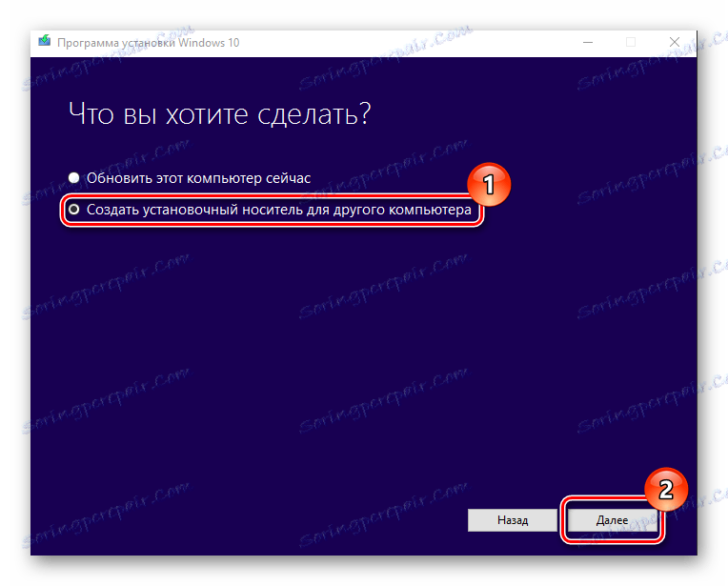Minimize the Windows 10 setup window
This screenshot has height=586, width=728.
pyautogui.click(x=588, y=42)
